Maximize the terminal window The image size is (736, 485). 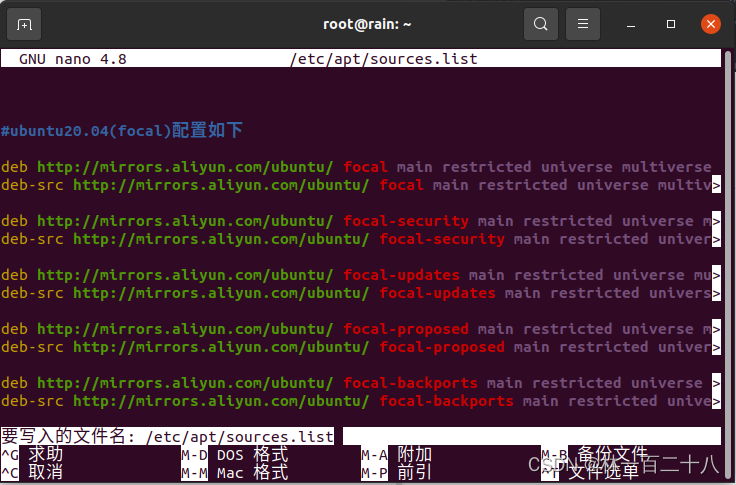(x=671, y=24)
